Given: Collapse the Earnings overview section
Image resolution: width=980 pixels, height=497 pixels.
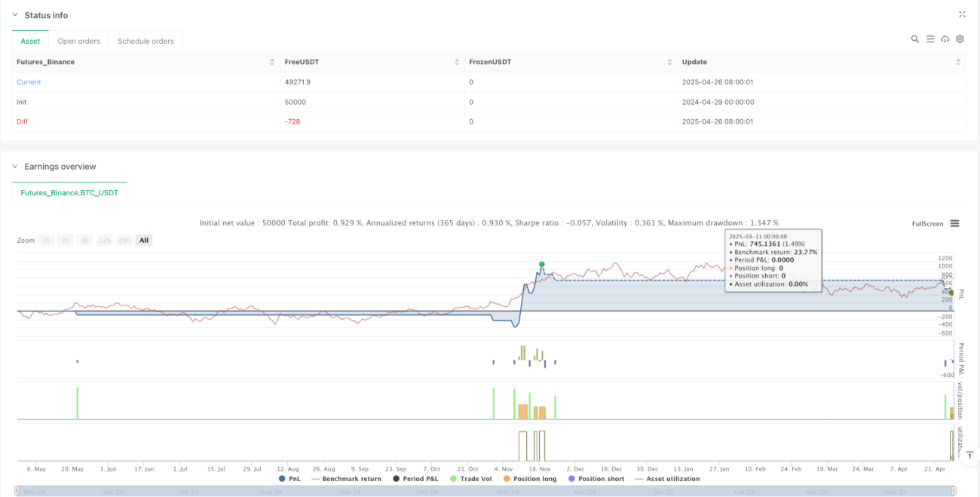Looking at the screenshot, I should click(x=16, y=167).
